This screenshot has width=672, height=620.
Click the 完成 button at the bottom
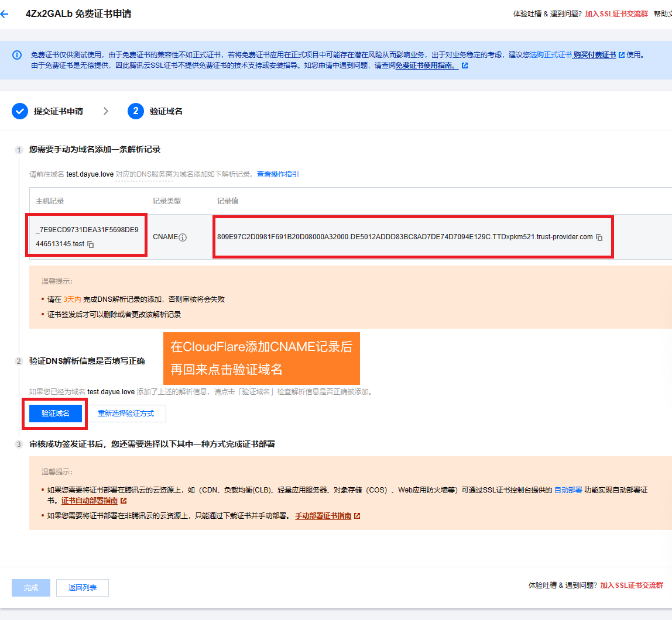(31, 588)
